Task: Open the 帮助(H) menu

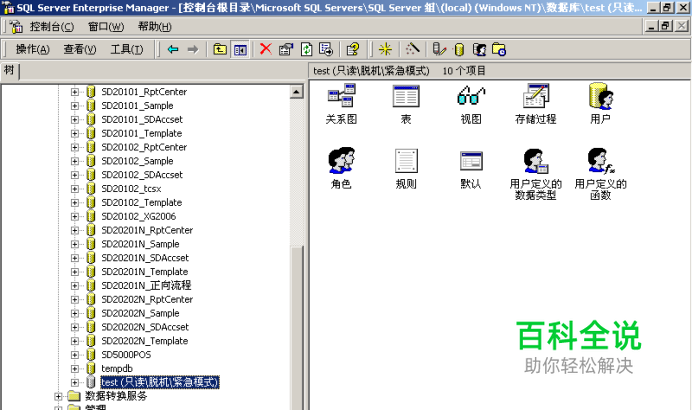Action: coord(154,27)
